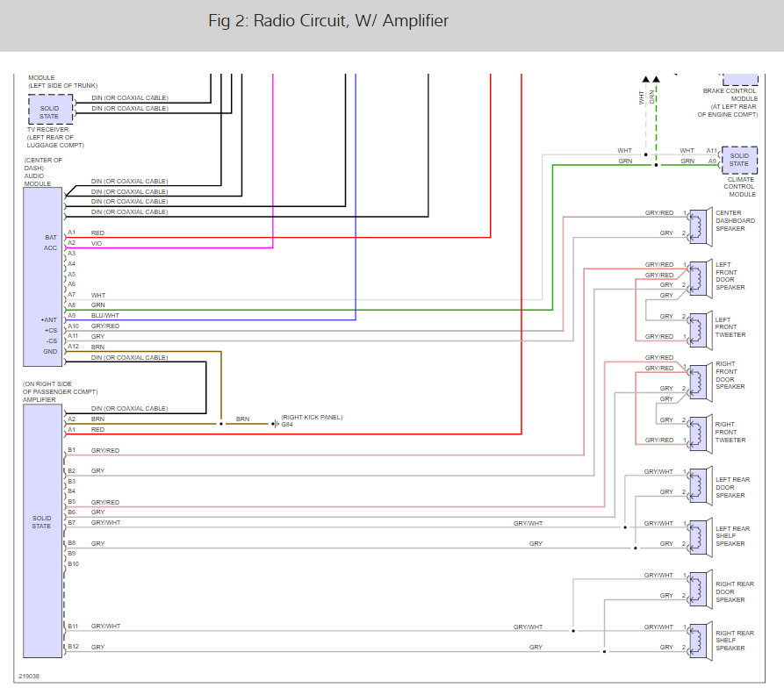
Task: Click the GRN upward arrow connector
Action: point(657,79)
